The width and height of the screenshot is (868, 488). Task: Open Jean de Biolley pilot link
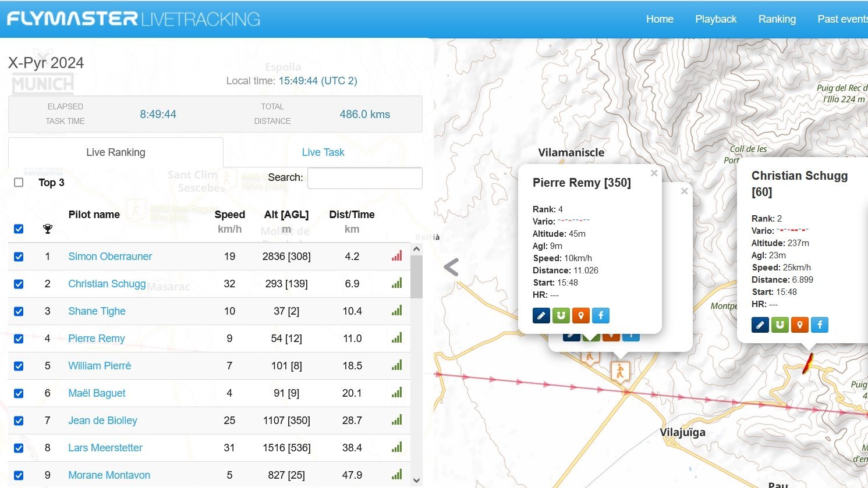(x=102, y=421)
